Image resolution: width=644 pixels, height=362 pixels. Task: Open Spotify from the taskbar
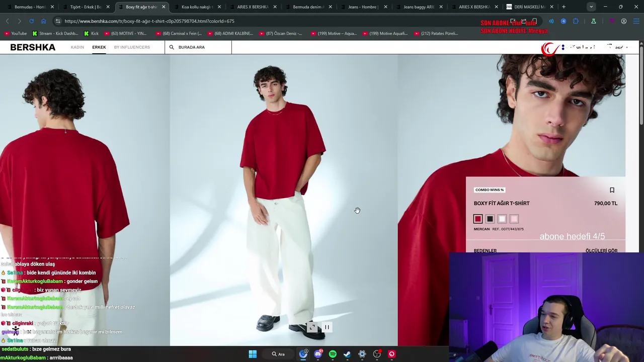(333, 354)
